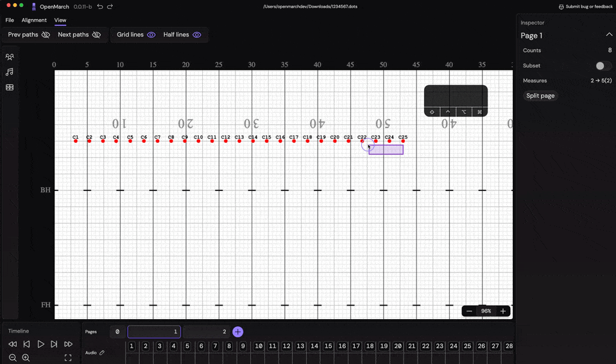The height and width of the screenshot is (364, 616).
Task: Click the Undo arrow in the title bar
Action: coord(100,6)
